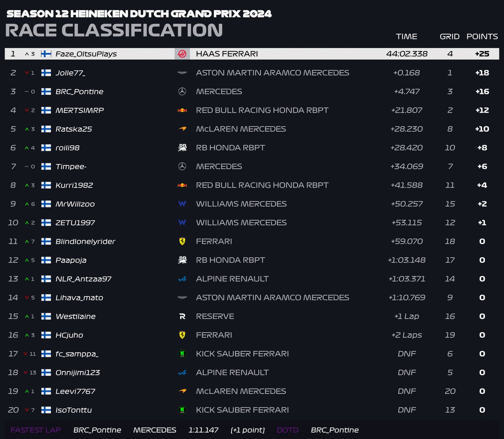Click Ferrari logo in HCjuho row
This screenshot has width=504, height=439.
coord(182,335)
